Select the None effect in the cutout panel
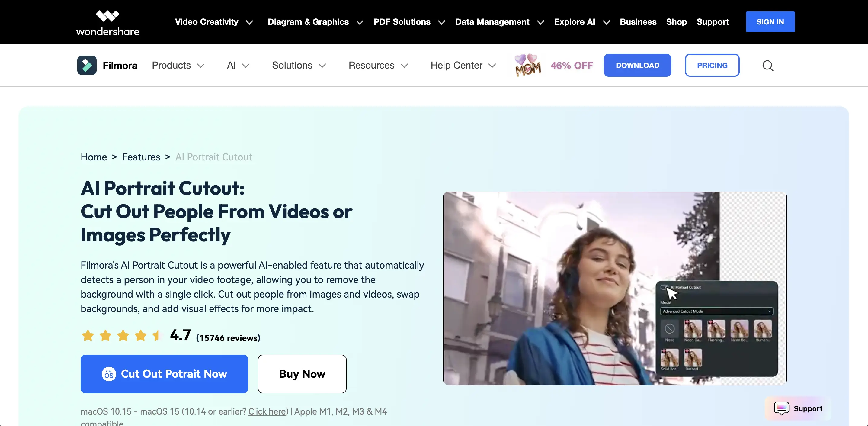Viewport: 868px width, 426px height. tap(670, 329)
